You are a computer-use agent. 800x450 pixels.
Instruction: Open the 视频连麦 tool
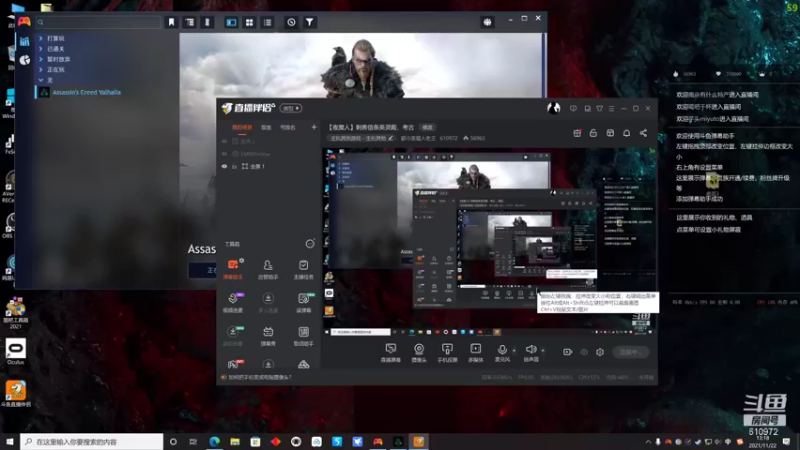pos(233,303)
